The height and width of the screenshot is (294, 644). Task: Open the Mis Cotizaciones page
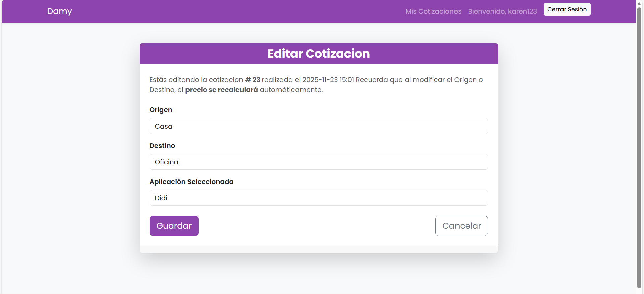tap(433, 11)
